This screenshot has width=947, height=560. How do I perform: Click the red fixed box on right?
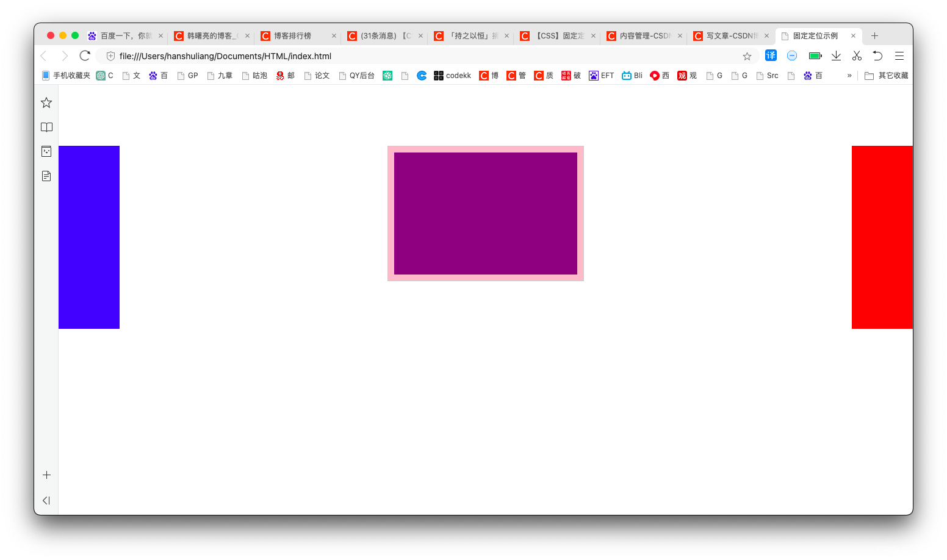tap(882, 237)
